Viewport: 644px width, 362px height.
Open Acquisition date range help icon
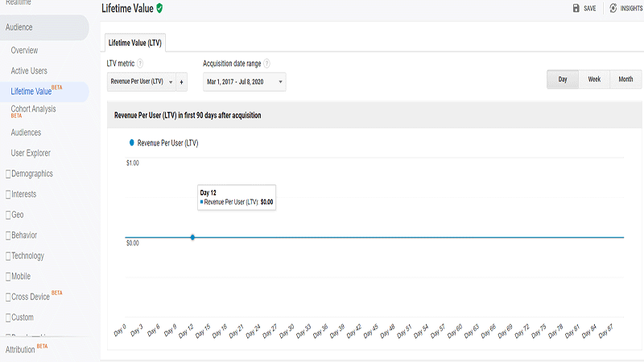(x=266, y=64)
